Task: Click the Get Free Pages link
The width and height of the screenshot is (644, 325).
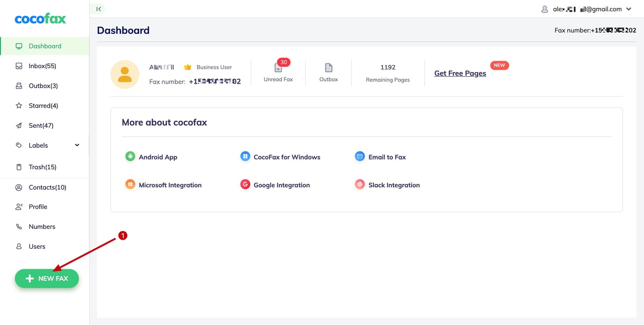Action: point(460,74)
